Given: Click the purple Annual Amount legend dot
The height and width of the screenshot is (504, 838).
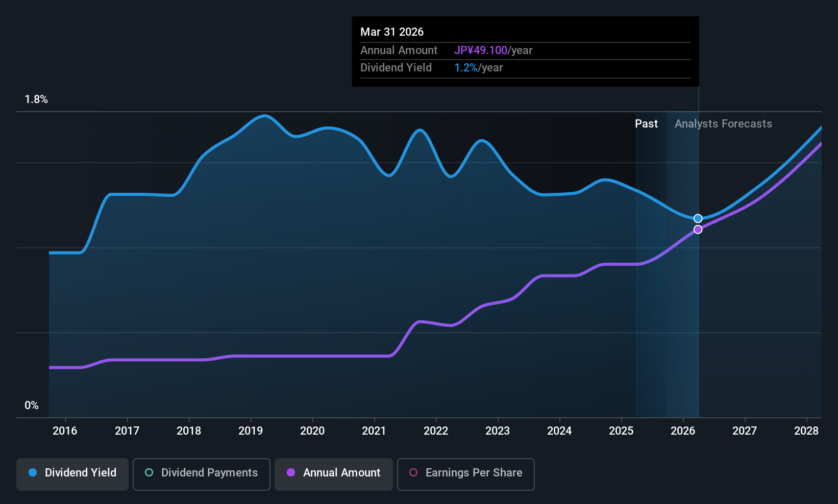Looking at the screenshot, I should 291,472.
